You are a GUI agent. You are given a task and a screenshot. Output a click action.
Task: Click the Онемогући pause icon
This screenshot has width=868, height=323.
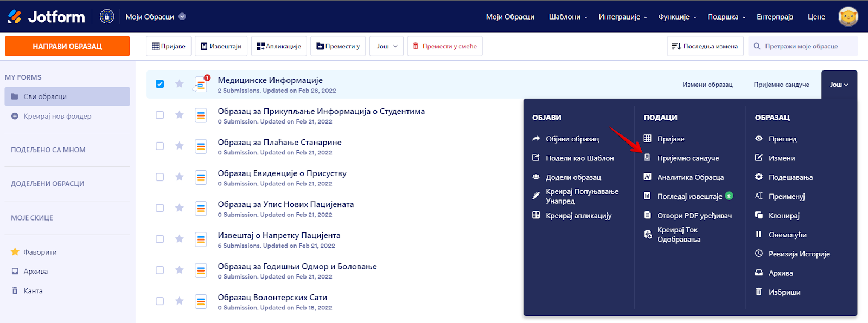coord(759,234)
